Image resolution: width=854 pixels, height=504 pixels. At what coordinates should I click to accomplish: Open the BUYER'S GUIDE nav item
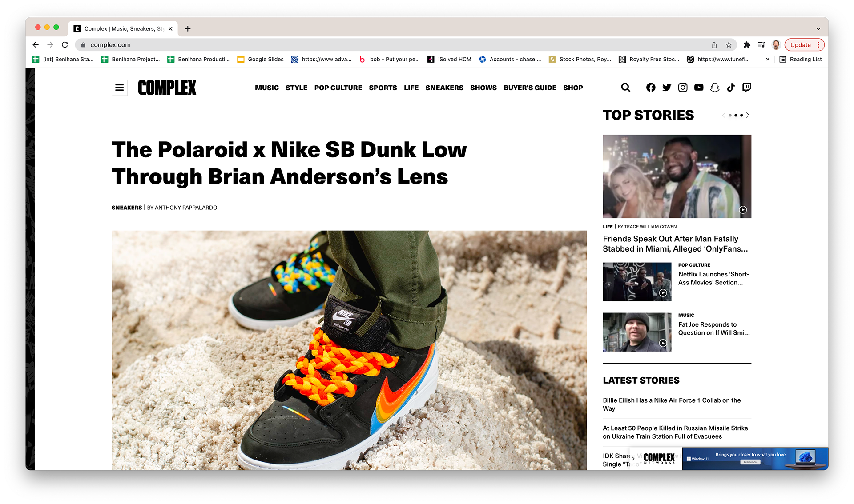(x=530, y=88)
